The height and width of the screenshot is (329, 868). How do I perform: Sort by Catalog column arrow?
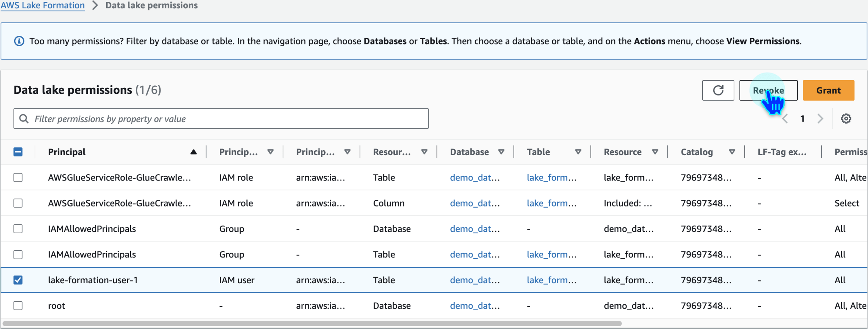732,152
